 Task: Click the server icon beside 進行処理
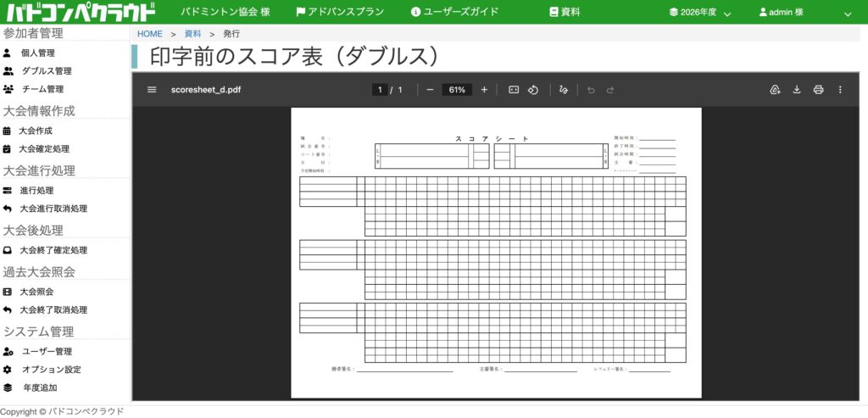click(x=7, y=191)
